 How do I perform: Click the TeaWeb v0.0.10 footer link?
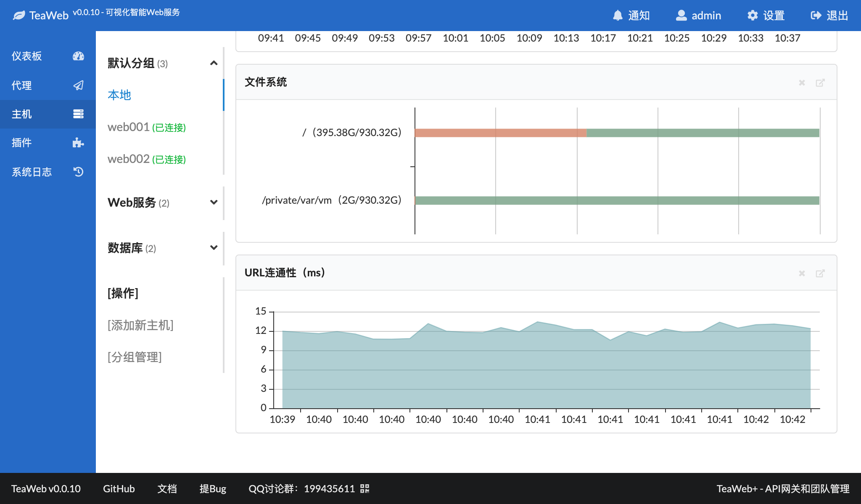(x=46, y=488)
